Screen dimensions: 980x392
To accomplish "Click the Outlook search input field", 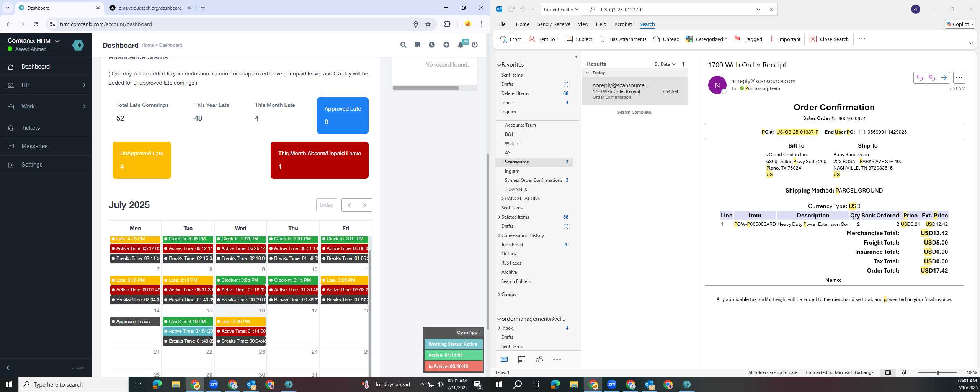I will (675, 9).
